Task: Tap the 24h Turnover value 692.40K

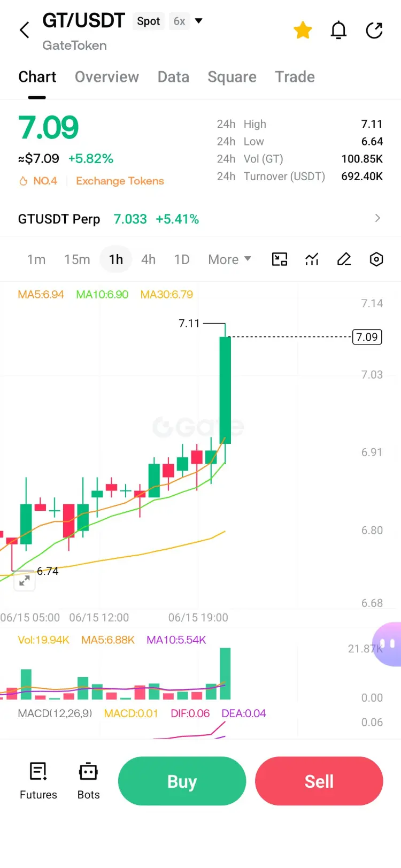Action: pyautogui.click(x=362, y=176)
